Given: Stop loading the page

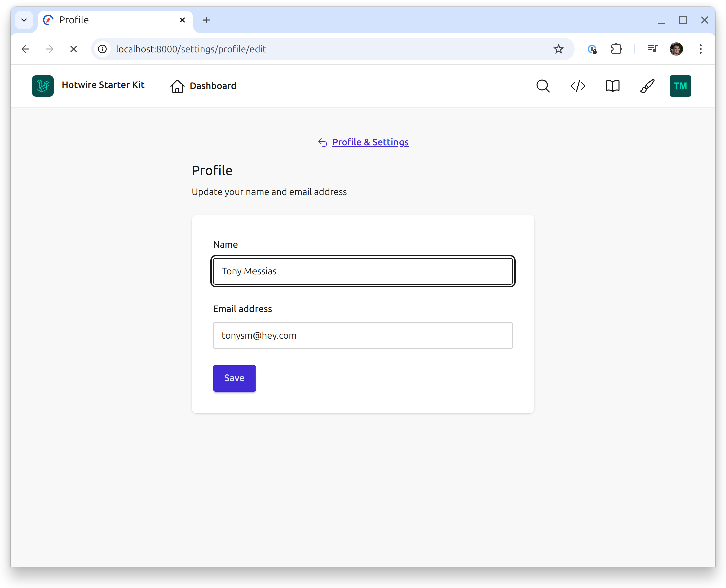Looking at the screenshot, I should click(x=74, y=49).
